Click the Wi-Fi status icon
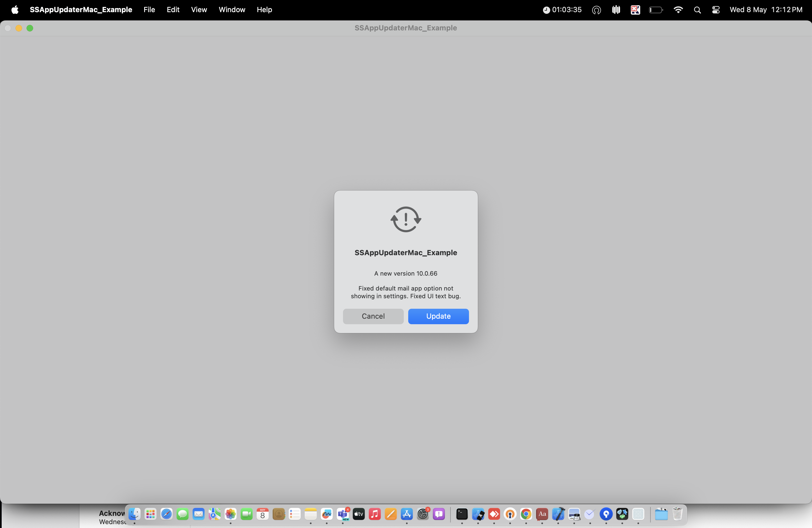The image size is (812, 528). [678, 10]
